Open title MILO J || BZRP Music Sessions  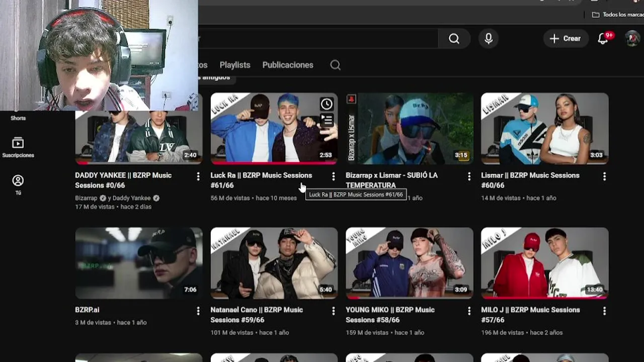pyautogui.click(x=530, y=315)
